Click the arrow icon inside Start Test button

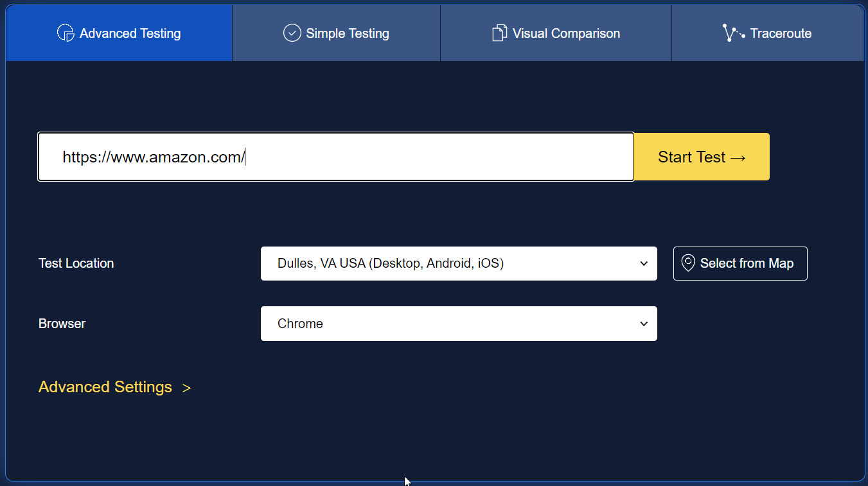738,157
